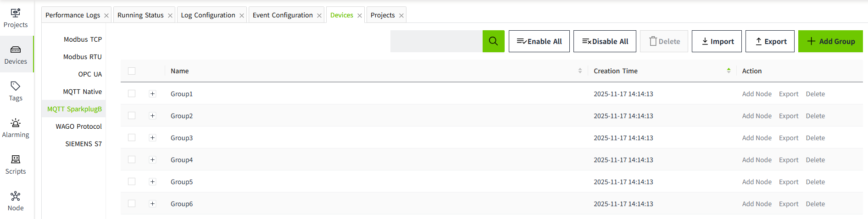Viewport: 868px width, 219px height.
Task: Switch to the Running Status tab
Action: (140, 15)
